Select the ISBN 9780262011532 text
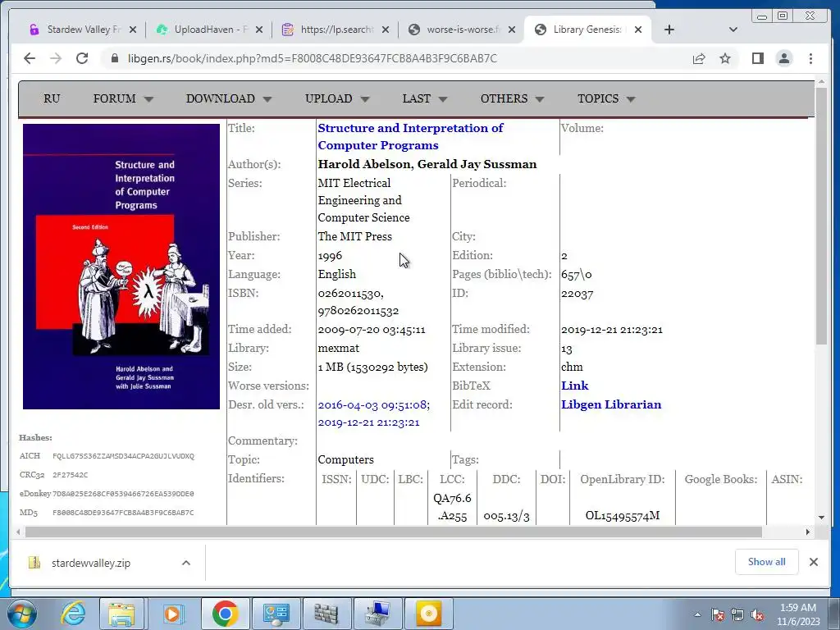 [358, 311]
